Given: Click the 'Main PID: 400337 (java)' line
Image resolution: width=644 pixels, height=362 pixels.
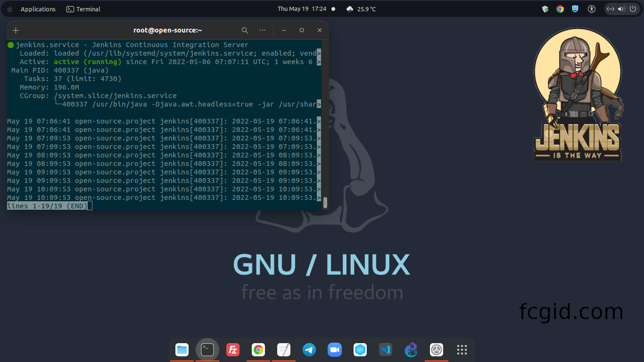Looking at the screenshot, I should 60,70.
